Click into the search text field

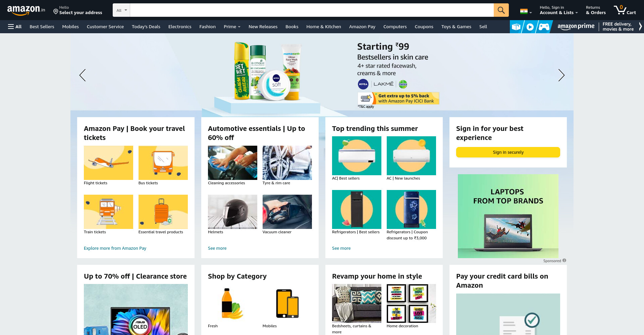point(312,10)
